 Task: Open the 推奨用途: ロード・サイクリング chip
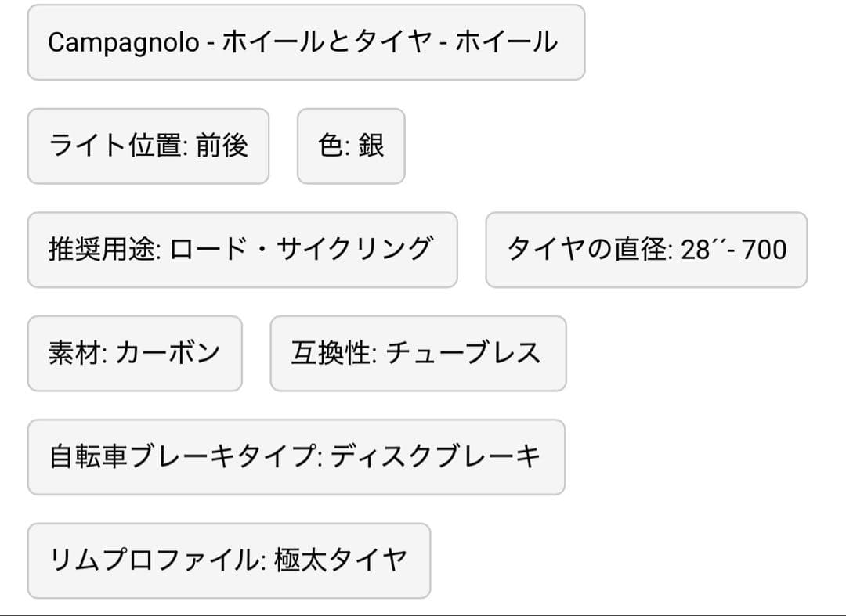pos(242,250)
